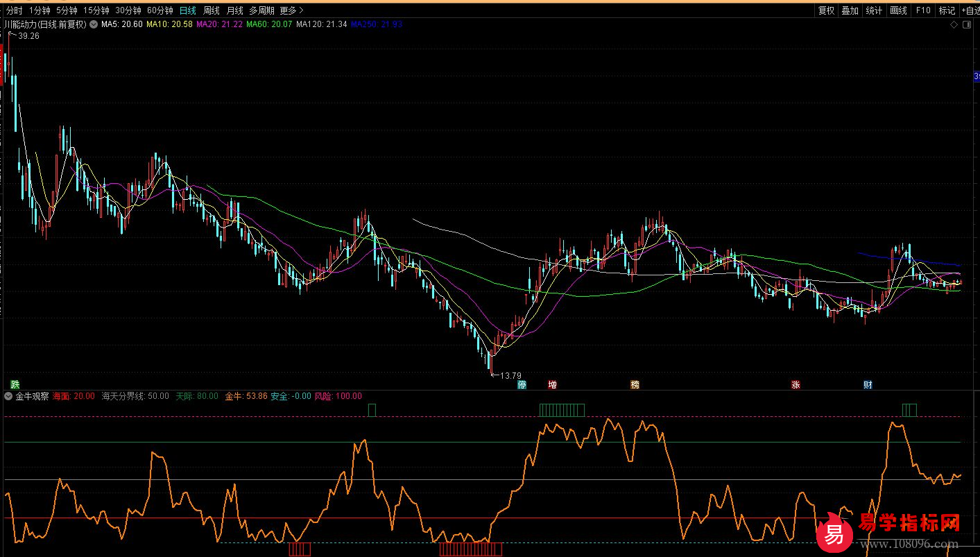Click the 金牛: 53.86 value
This screenshot has height=557, width=980.
246,396
